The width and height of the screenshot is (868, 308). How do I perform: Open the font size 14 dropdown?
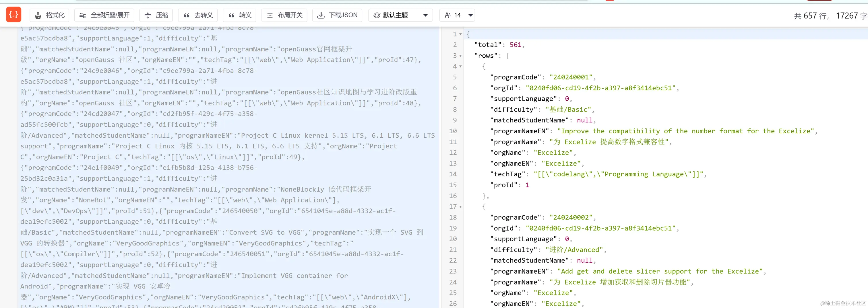pyautogui.click(x=457, y=15)
